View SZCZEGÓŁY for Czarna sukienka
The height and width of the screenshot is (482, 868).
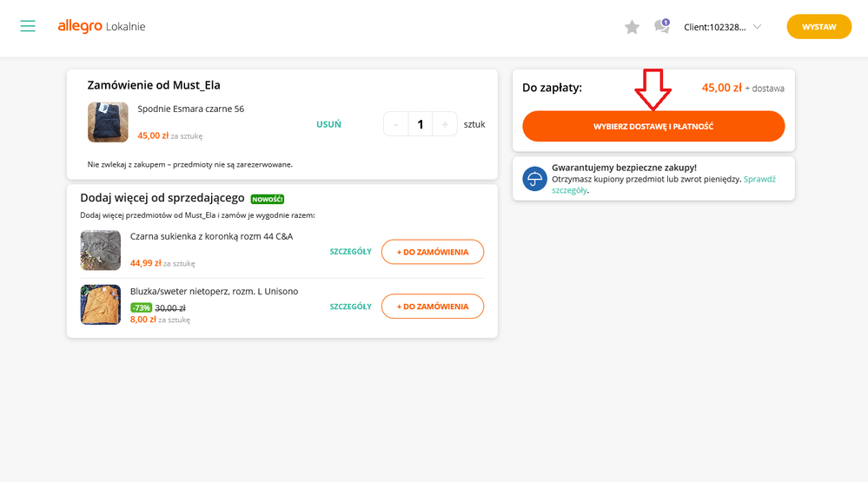(x=350, y=252)
